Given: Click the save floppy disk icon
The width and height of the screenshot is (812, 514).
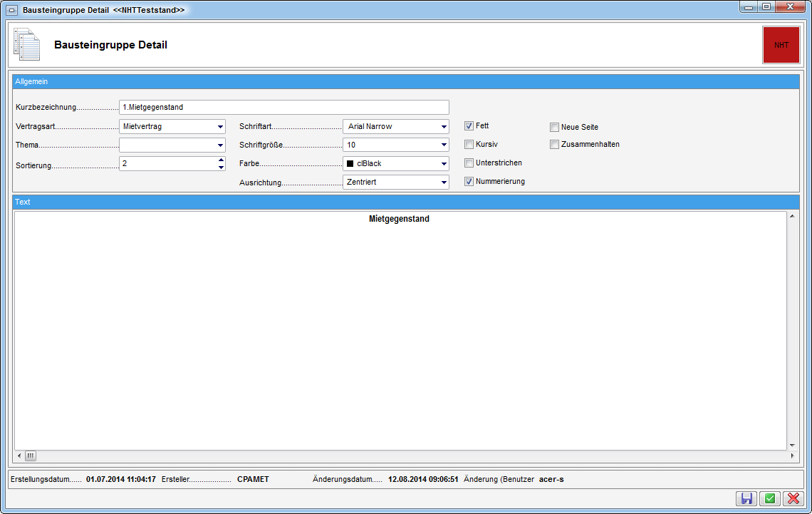Looking at the screenshot, I should coord(746,499).
